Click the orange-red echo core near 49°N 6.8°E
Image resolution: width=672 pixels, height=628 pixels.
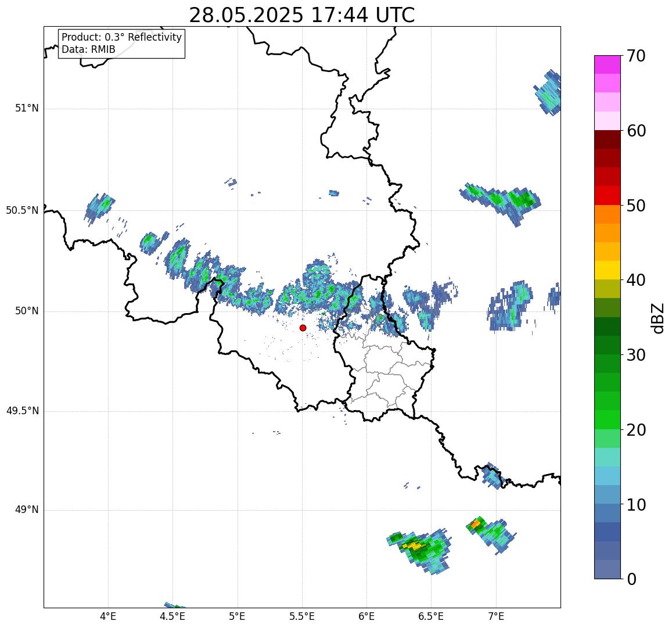475,523
